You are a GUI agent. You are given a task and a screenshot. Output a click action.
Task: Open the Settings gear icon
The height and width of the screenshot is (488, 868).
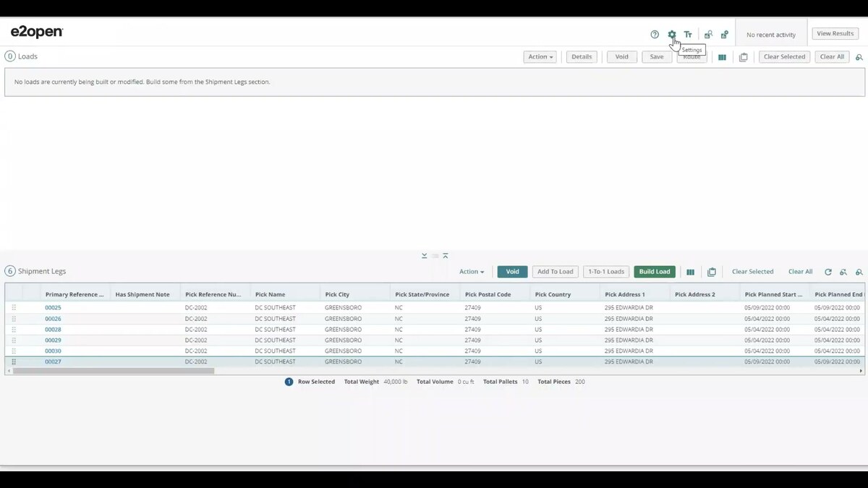672,35
